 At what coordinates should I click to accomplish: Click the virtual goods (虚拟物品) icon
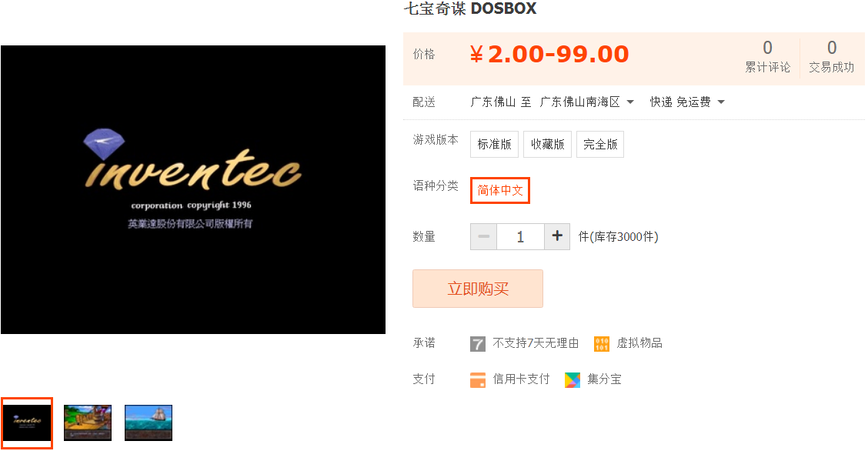[602, 344]
